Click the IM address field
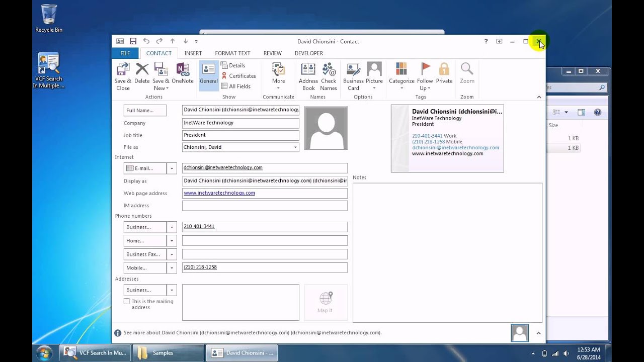This screenshot has width=644, height=362. click(265, 206)
